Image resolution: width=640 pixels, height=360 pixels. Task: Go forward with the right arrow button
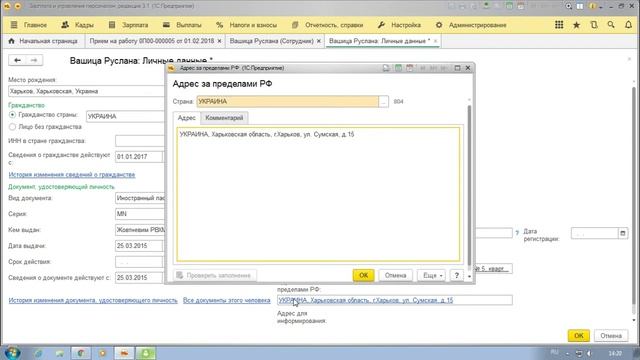[34, 60]
